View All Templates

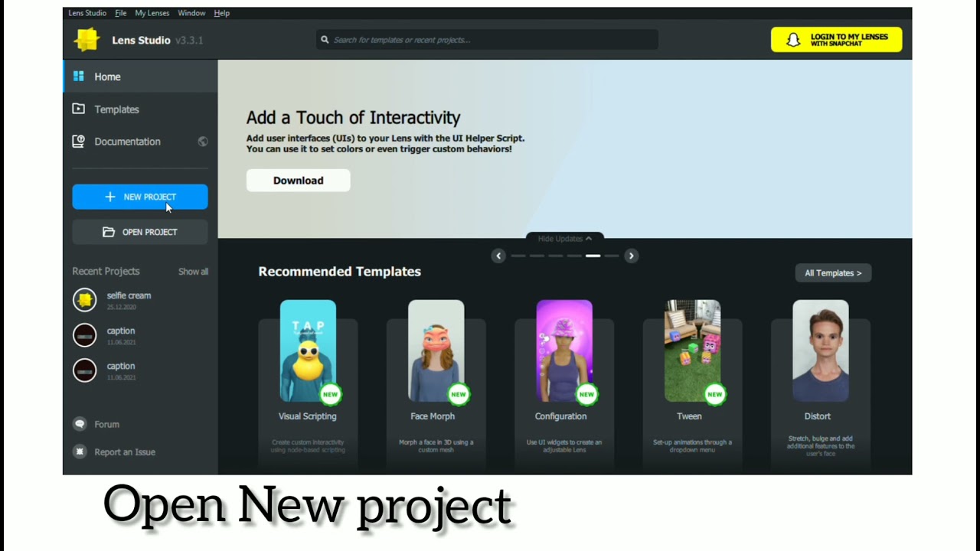833,273
